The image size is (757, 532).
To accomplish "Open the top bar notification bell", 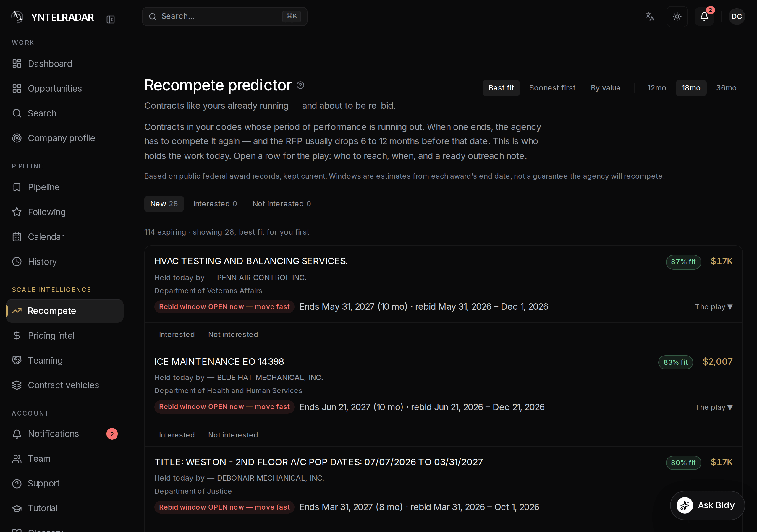I will [x=704, y=17].
